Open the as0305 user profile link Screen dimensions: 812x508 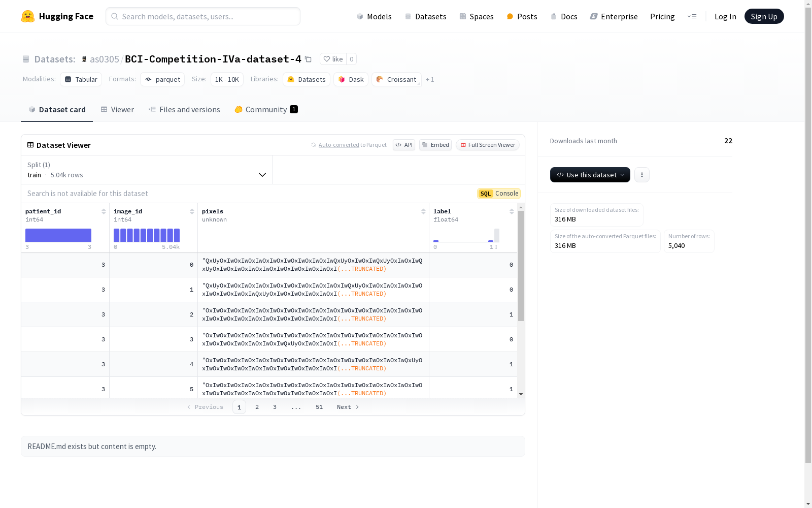(105, 59)
